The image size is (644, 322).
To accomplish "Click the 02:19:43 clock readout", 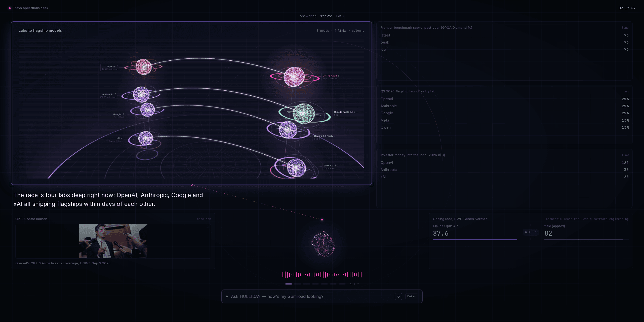I will [627, 8].
